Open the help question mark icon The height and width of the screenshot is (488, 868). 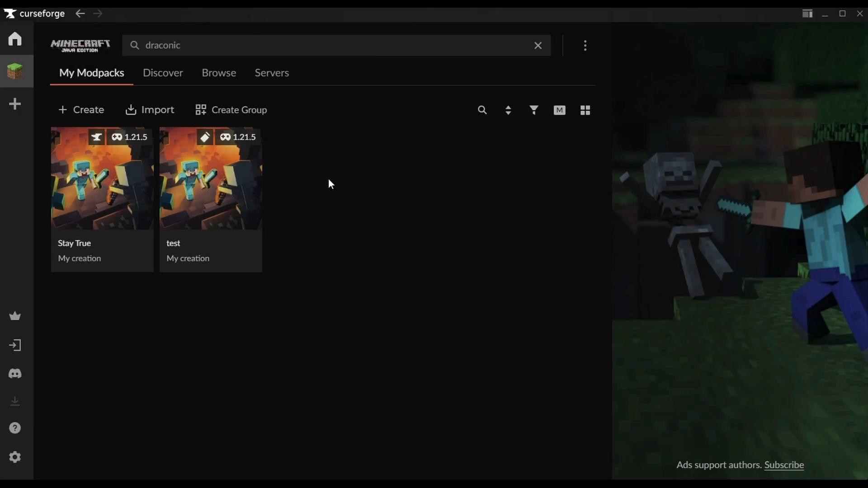15,428
